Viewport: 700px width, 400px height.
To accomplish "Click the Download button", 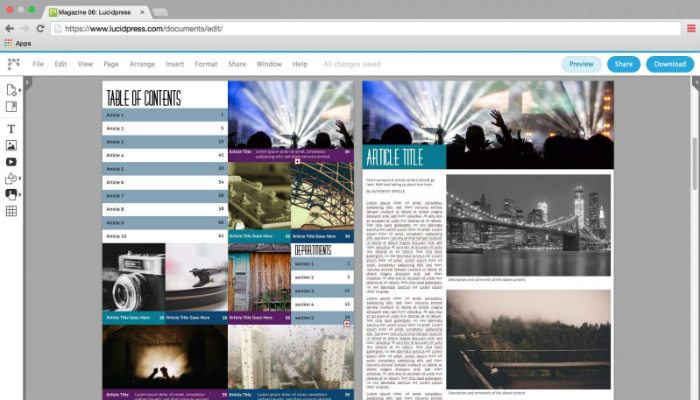I will click(x=670, y=64).
